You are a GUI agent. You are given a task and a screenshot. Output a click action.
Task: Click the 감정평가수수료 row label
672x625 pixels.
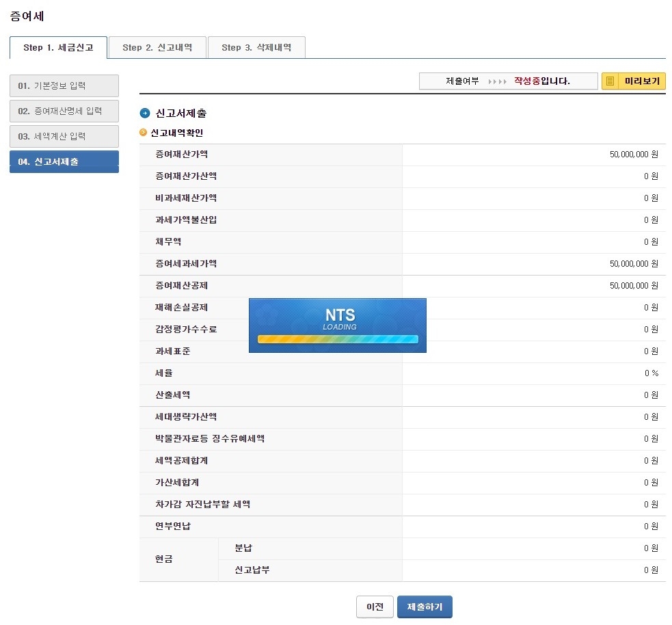(x=185, y=329)
